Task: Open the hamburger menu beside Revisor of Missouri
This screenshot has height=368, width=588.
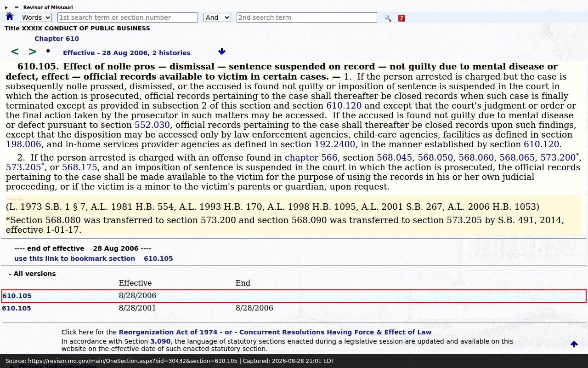Action: [17, 7]
